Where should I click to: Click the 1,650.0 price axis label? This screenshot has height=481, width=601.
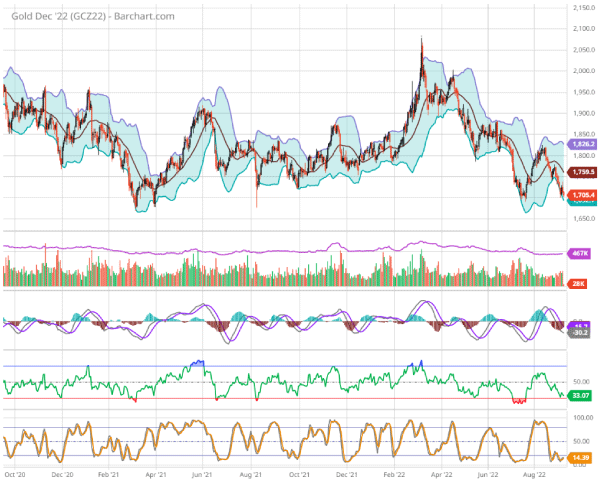583,216
